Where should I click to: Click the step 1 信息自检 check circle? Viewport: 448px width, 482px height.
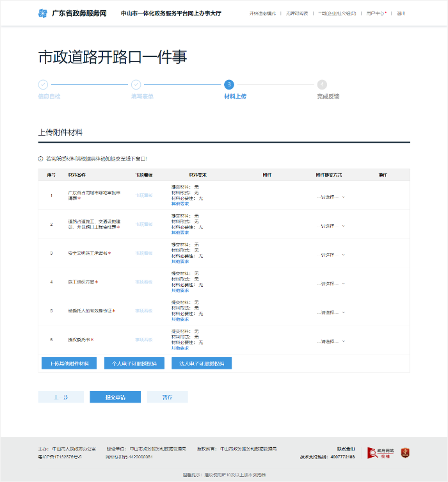click(43, 84)
